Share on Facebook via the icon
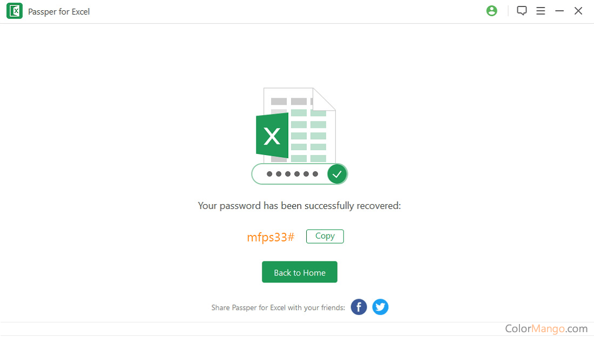 [359, 307]
